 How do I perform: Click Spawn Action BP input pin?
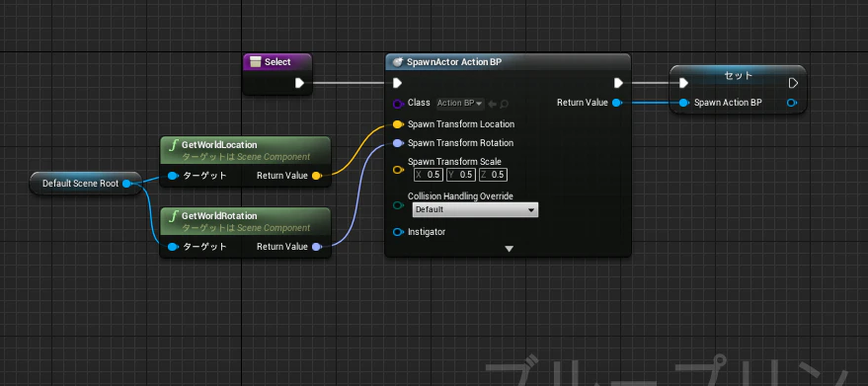684,103
